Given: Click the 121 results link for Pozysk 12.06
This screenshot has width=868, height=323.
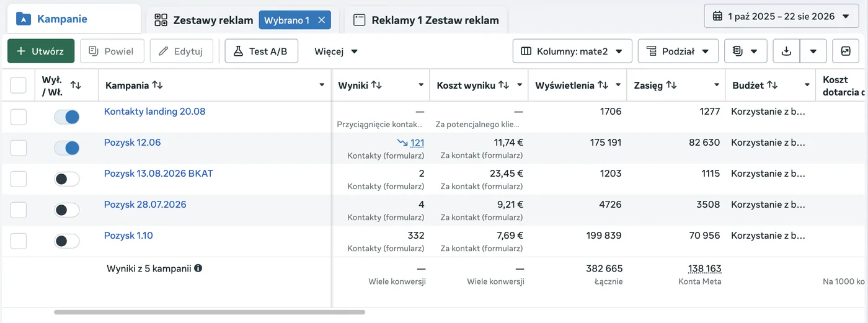Looking at the screenshot, I should (417, 143).
